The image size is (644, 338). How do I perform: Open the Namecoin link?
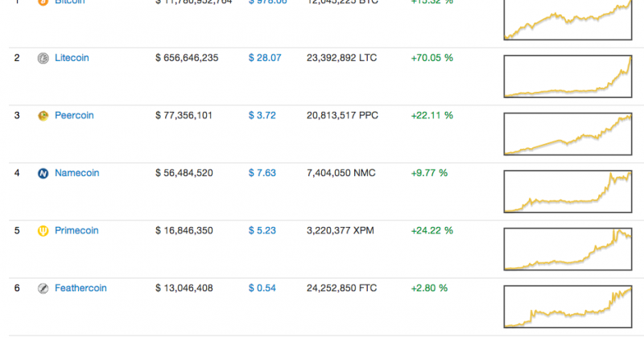77,173
